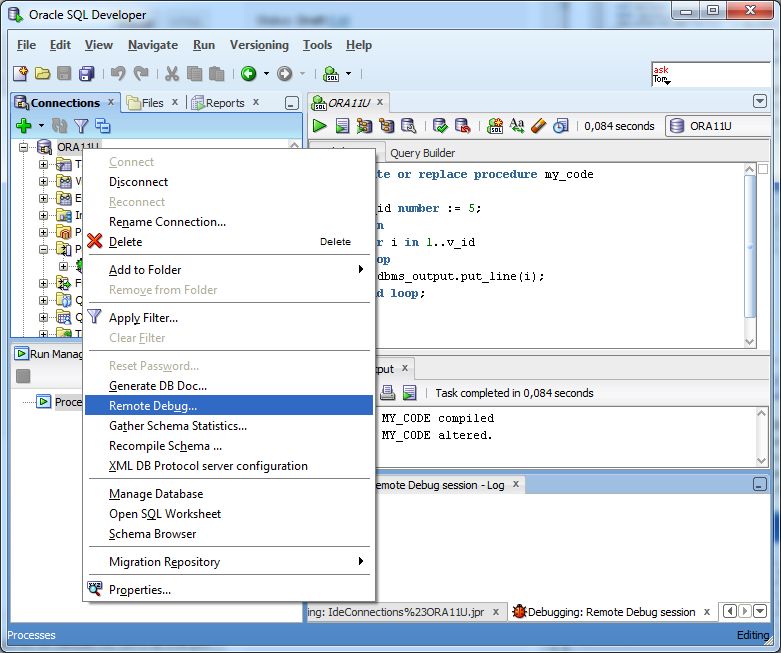Run Statement with green play icon
Viewport: 781px width, 653px height.
(319, 126)
